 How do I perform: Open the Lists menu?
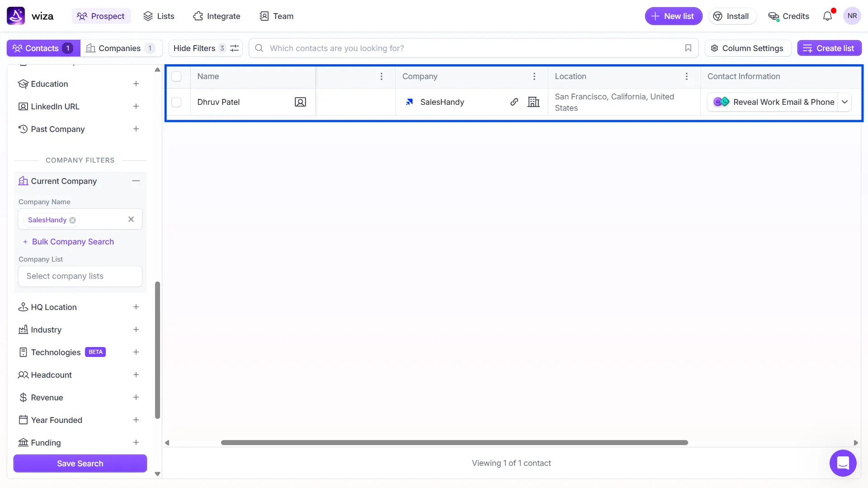click(159, 16)
